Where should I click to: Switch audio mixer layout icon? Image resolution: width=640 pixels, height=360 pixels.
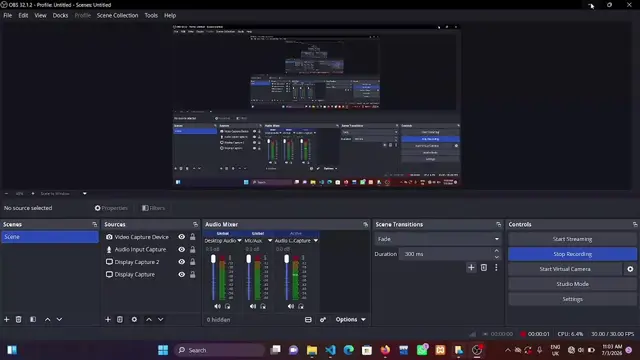pyautogui.click(x=308, y=320)
